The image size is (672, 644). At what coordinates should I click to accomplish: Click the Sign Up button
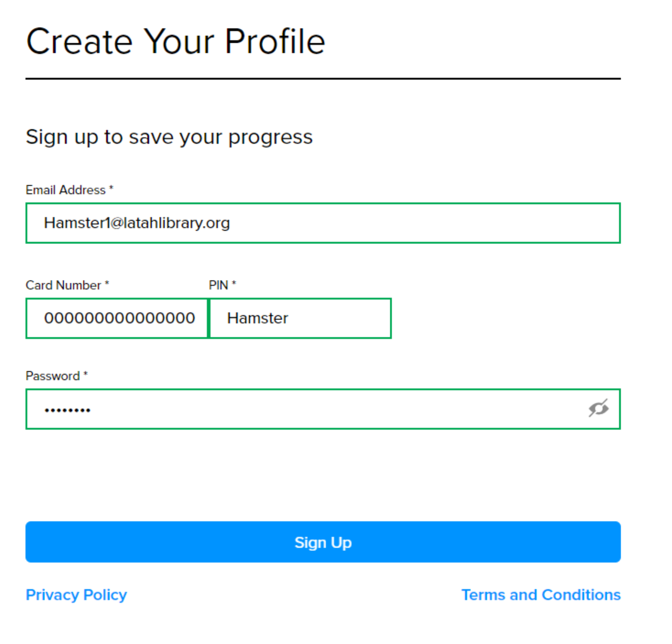(323, 542)
